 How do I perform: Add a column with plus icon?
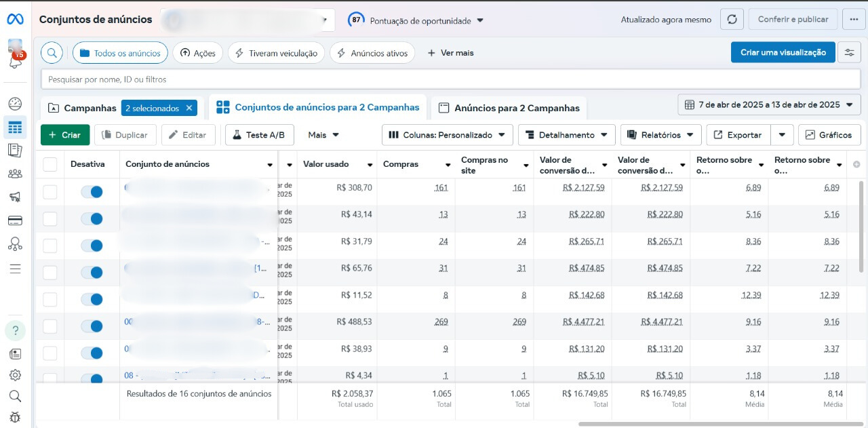coord(856,165)
